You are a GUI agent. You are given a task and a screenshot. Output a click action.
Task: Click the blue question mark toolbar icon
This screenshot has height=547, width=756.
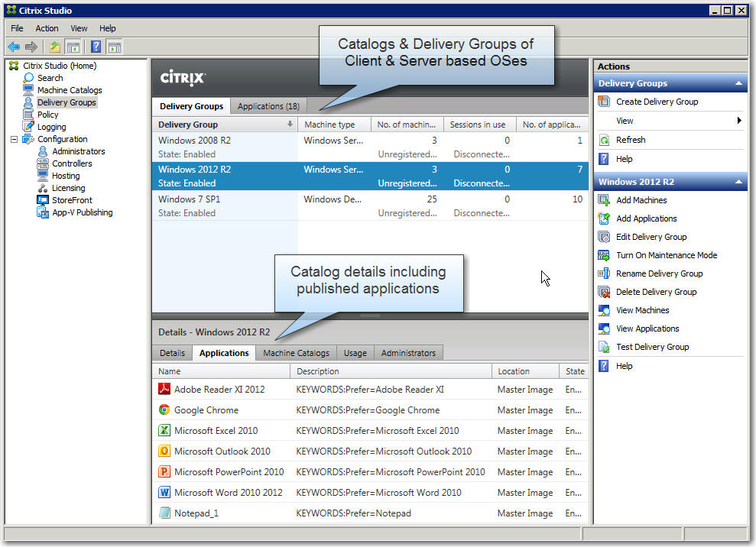click(96, 47)
